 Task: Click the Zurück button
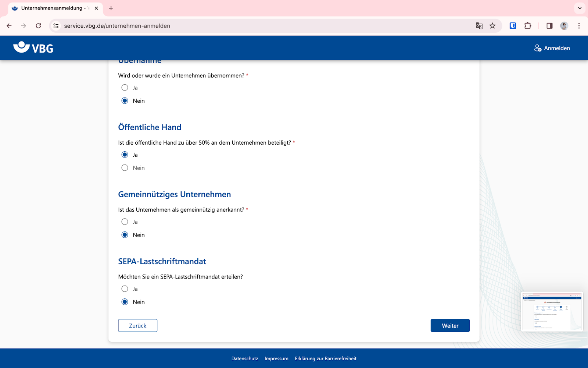coord(138,325)
